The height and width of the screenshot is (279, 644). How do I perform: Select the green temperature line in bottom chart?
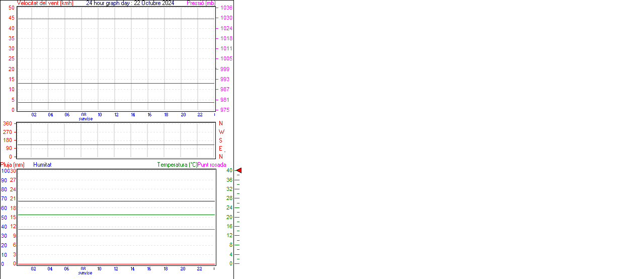pyautogui.click(x=116, y=215)
